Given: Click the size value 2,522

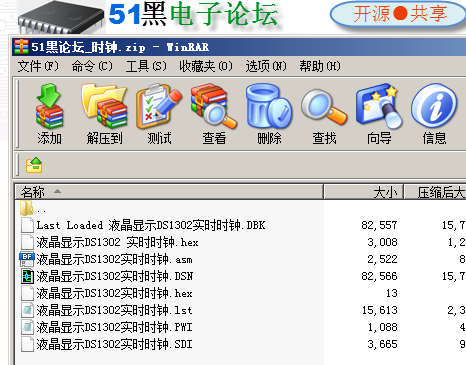Looking at the screenshot, I should coord(382,259).
